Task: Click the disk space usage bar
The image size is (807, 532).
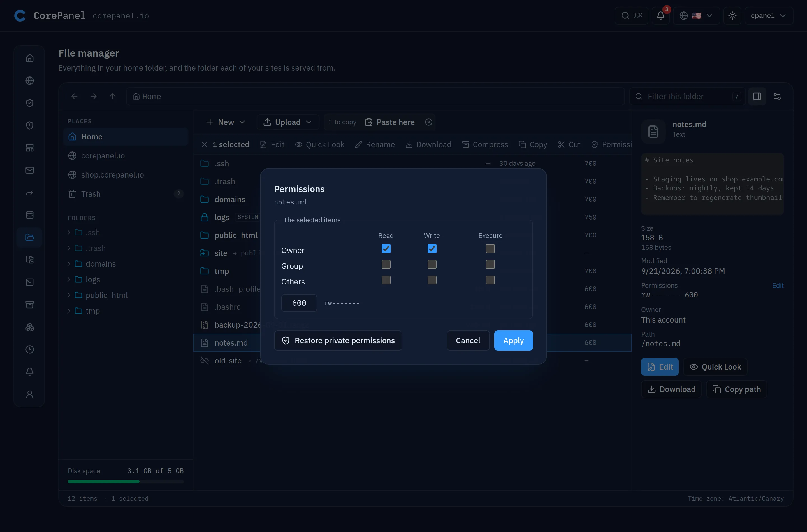Action: coord(126,481)
